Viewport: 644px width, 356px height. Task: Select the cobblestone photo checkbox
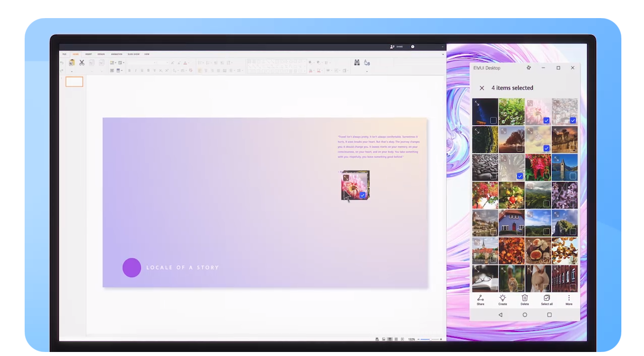[494, 176]
